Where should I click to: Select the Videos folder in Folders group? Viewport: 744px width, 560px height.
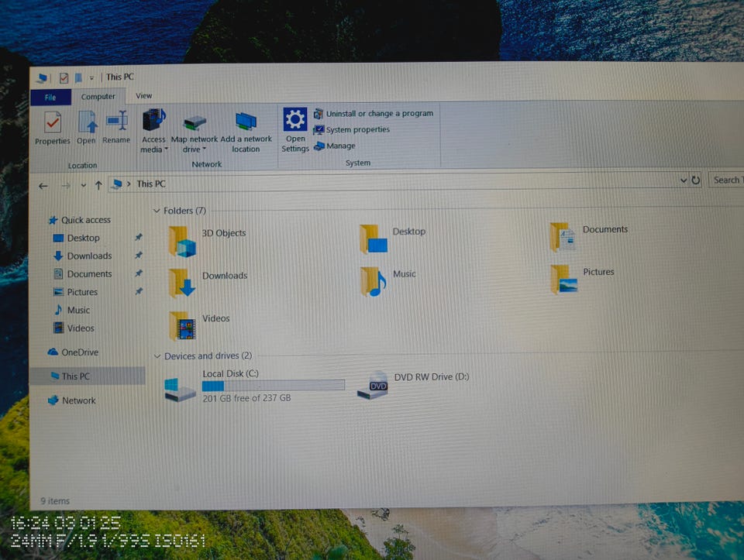click(x=199, y=325)
